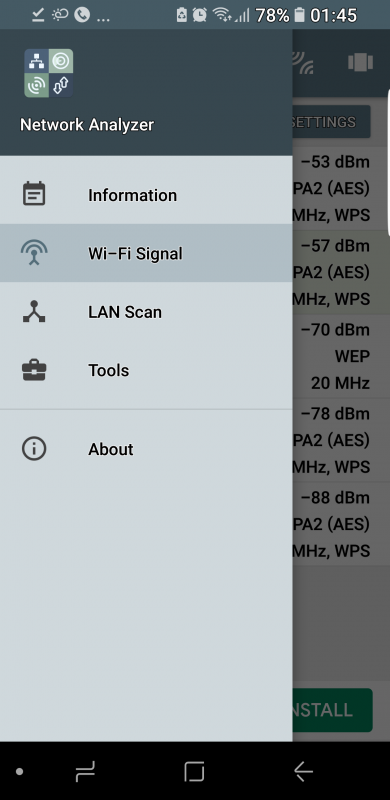Open the About menu entry
The image size is (390, 800).
pyautogui.click(x=146, y=449)
